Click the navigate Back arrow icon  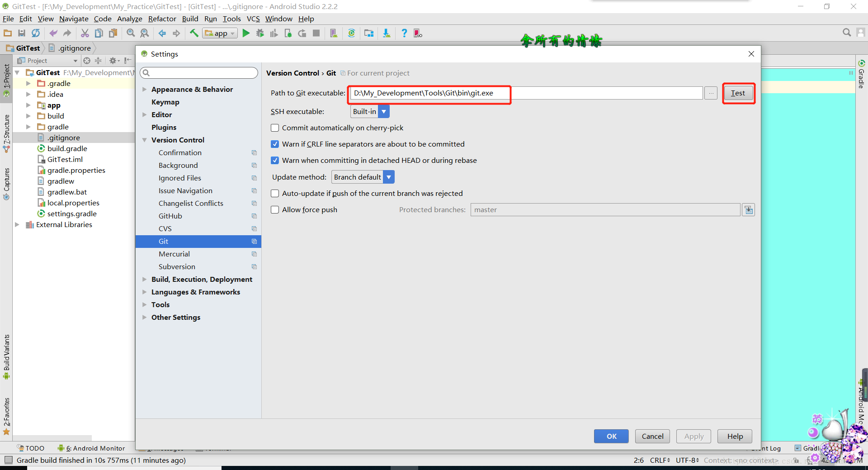pos(162,33)
